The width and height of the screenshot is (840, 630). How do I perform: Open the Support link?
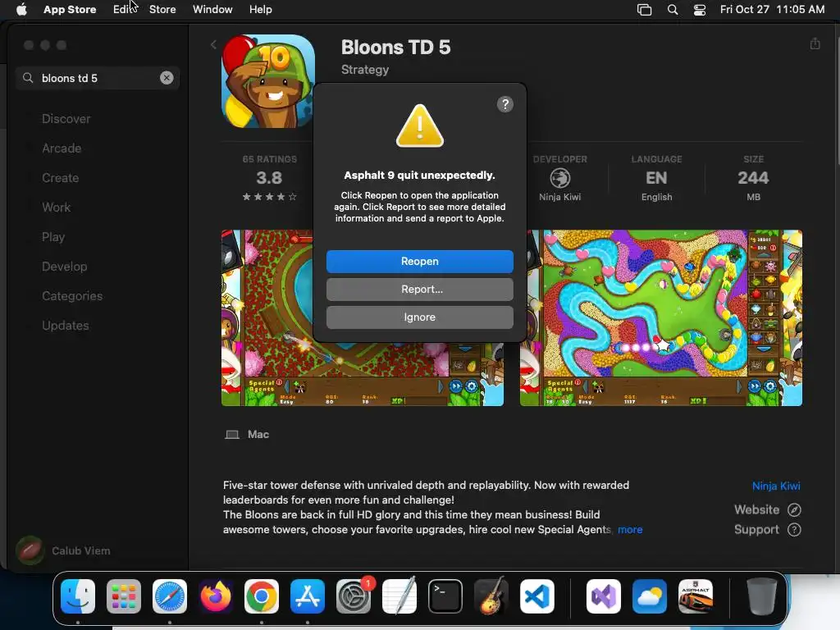pos(767,529)
